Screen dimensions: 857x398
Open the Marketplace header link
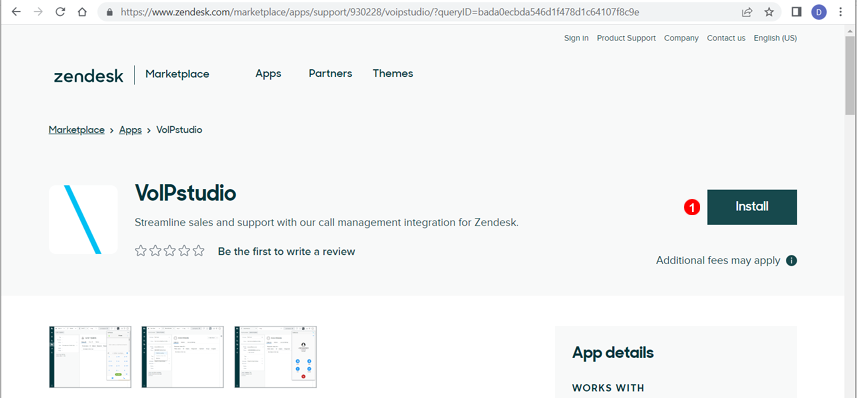(x=177, y=74)
